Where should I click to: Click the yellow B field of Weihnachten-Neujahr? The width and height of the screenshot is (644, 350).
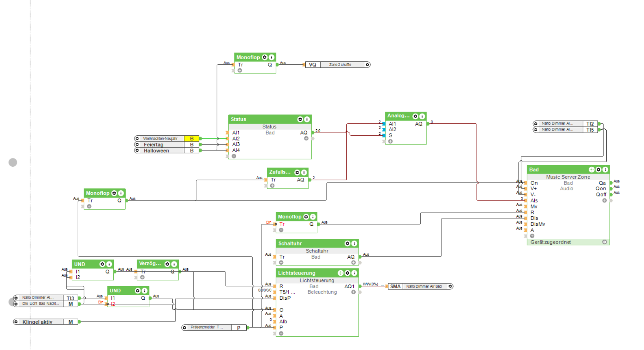point(192,139)
